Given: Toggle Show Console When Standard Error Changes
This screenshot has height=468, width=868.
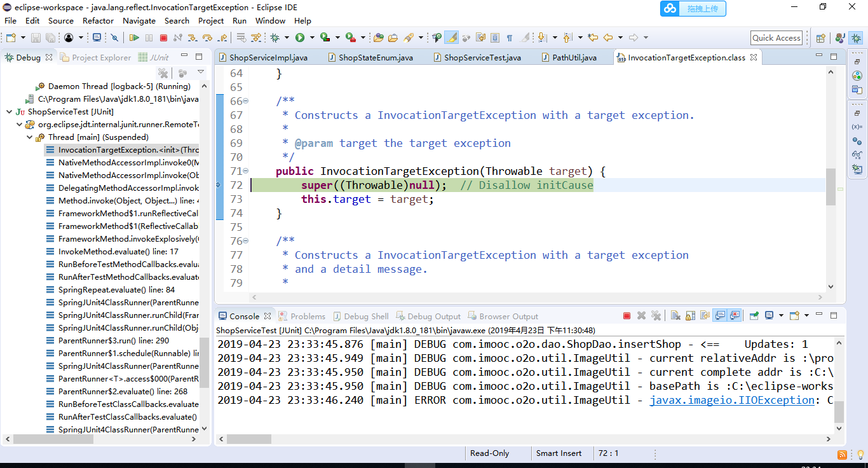Looking at the screenshot, I should click(734, 315).
